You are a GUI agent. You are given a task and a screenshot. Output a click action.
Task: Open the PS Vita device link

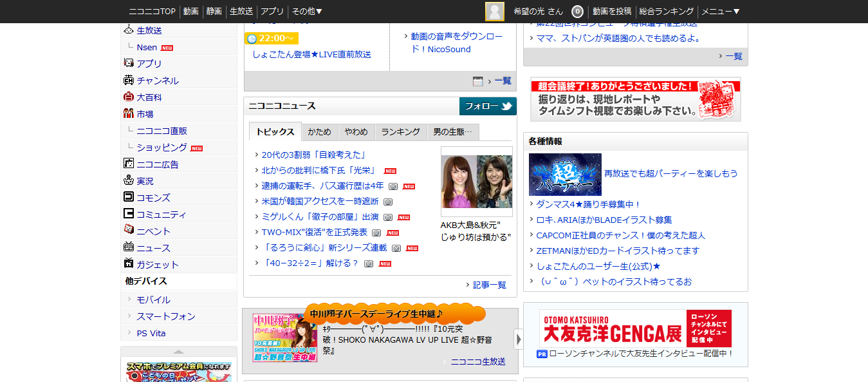(x=151, y=333)
